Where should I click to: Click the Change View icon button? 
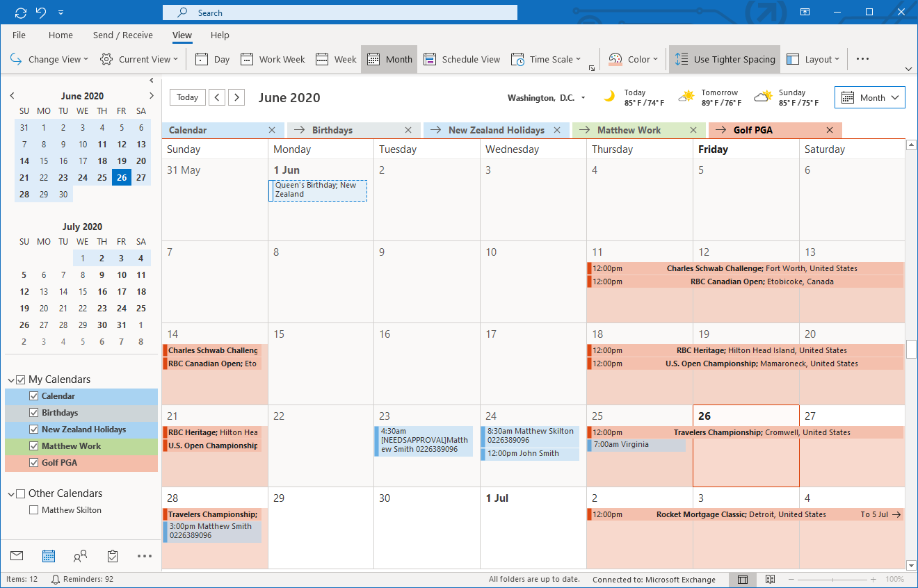[49, 59]
